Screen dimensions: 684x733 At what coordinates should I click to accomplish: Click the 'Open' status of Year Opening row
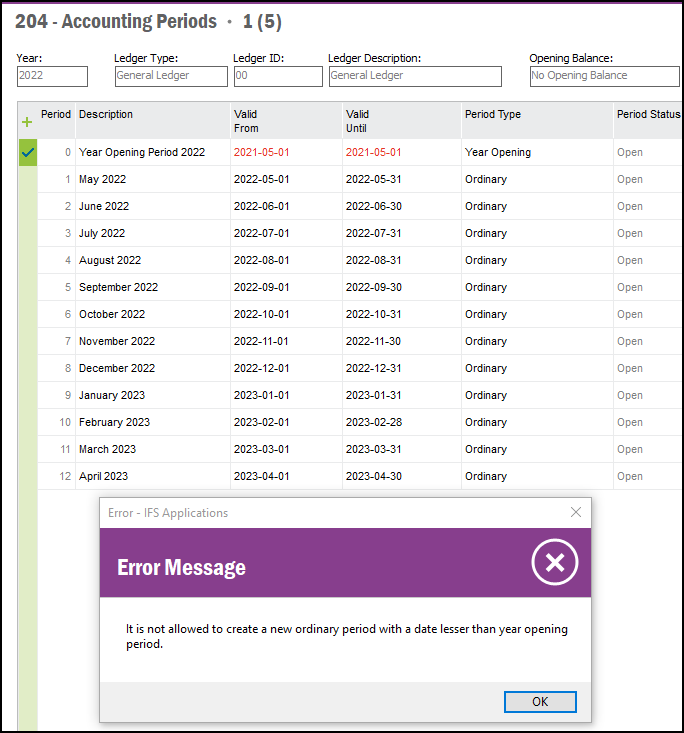pyautogui.click(x=629, y=152)
